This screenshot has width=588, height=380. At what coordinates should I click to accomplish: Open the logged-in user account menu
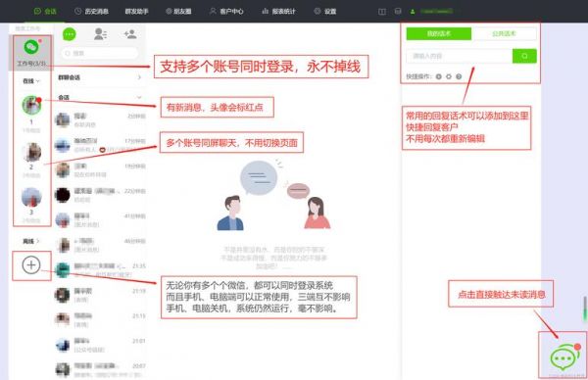431,11
